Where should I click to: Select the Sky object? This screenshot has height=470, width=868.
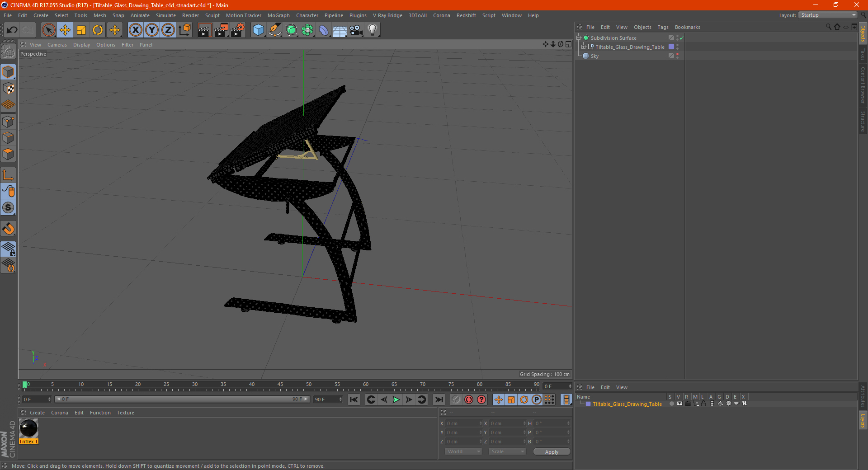[594, 56]
